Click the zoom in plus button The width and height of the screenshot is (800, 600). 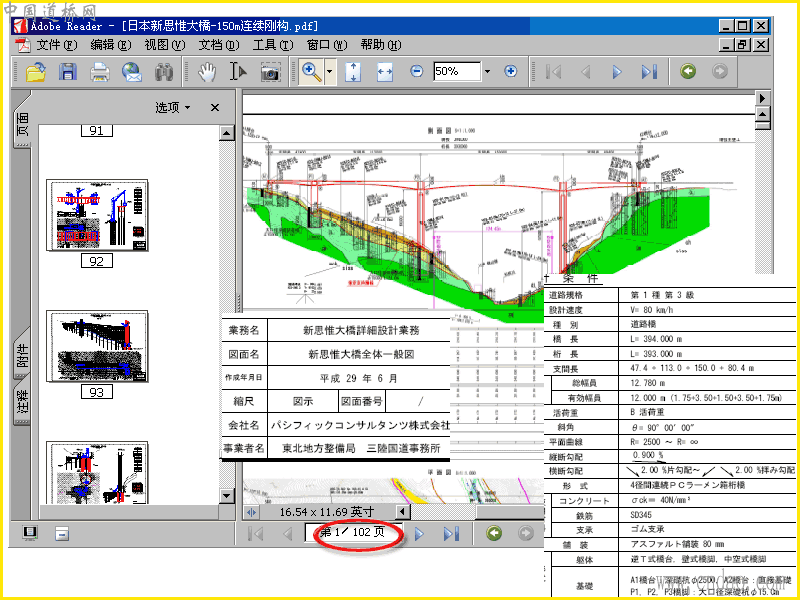[x=510, y=71]
